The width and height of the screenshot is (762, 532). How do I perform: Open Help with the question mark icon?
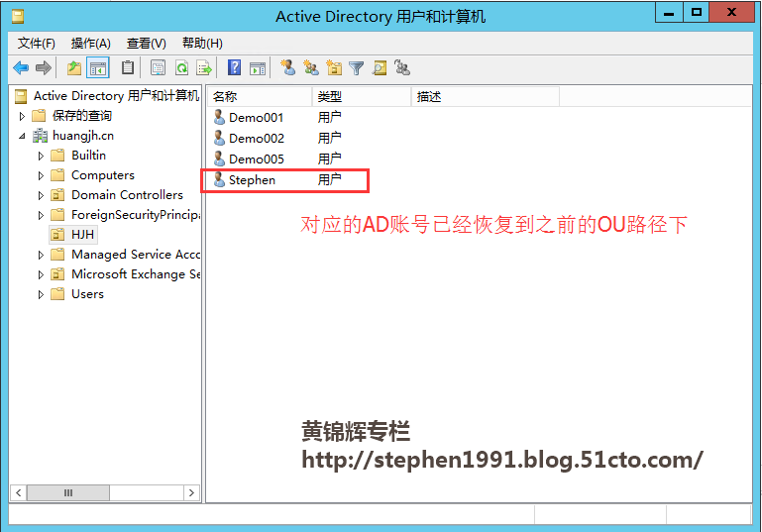234,67
